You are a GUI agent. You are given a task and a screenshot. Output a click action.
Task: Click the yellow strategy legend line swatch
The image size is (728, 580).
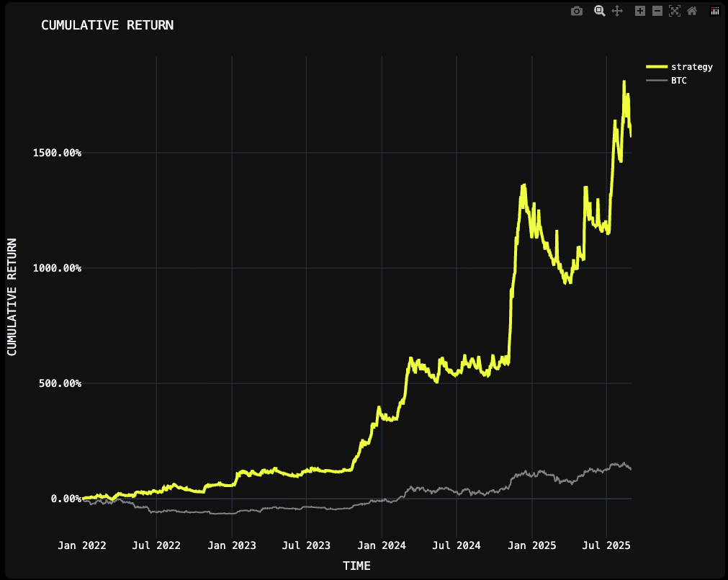(x=657, y=67)
